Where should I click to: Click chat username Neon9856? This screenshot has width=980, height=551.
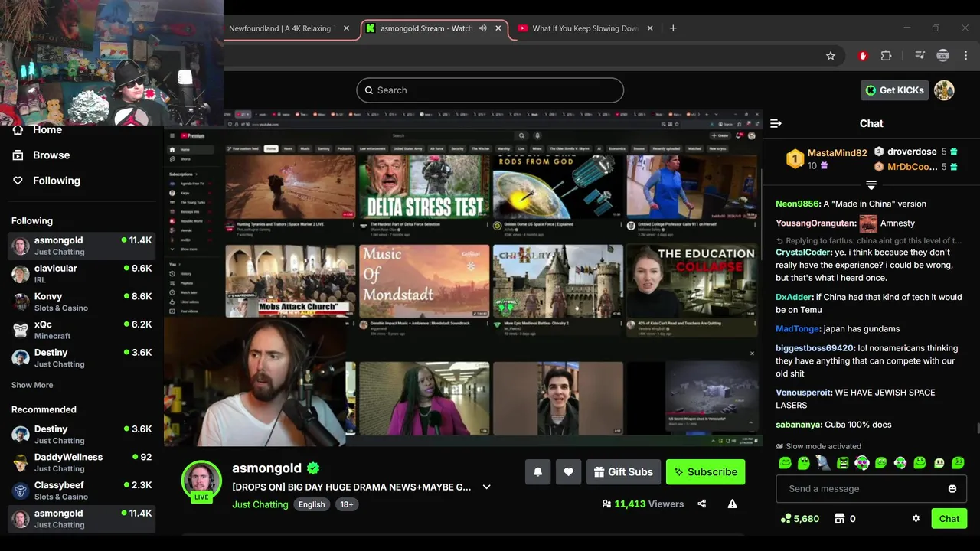pos(797,204)
